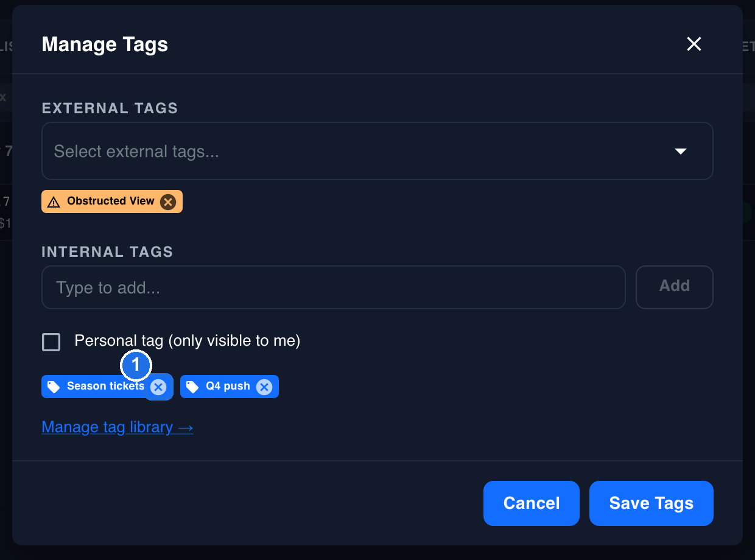Remove the Obstructed View tag
The image size is (755, 560).
[x=168, y=202]
